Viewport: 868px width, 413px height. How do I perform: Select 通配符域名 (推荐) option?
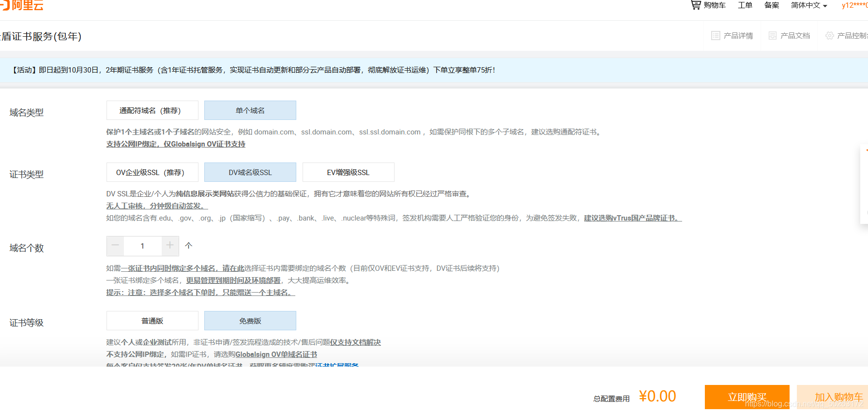(x=152, y=110)
